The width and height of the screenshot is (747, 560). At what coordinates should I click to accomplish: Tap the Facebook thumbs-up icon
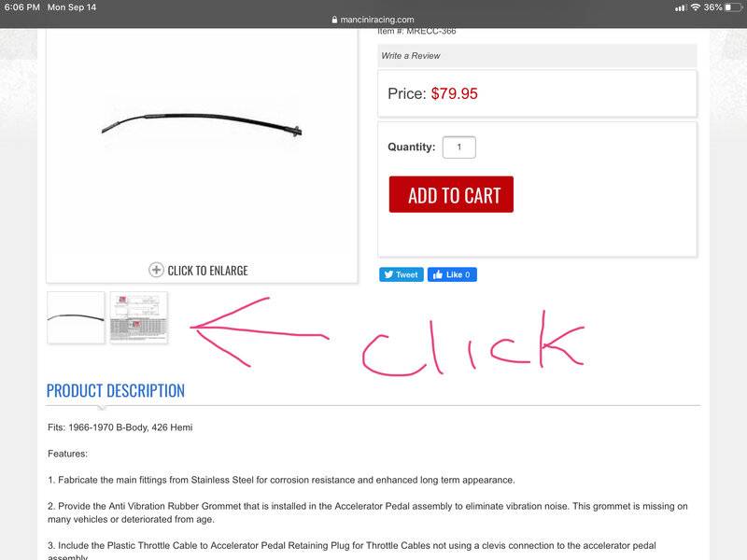(437, 274)
